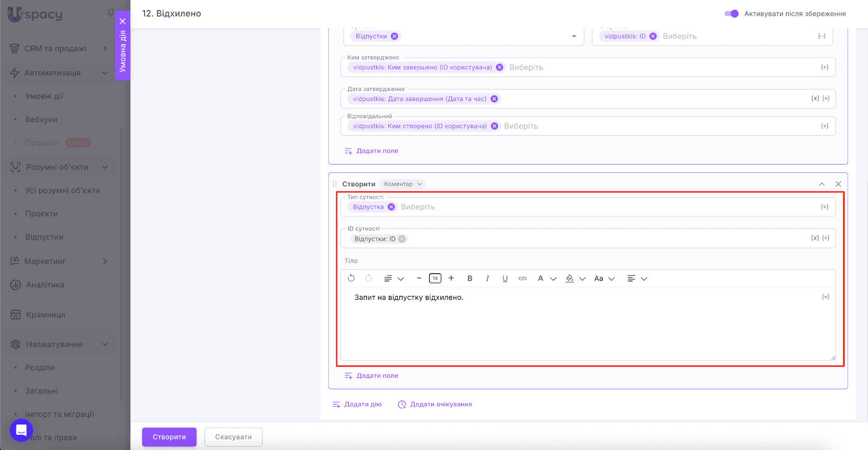Open Відпустки in sidebar
This screenshot has height=450, width=868.
[44, 237]
